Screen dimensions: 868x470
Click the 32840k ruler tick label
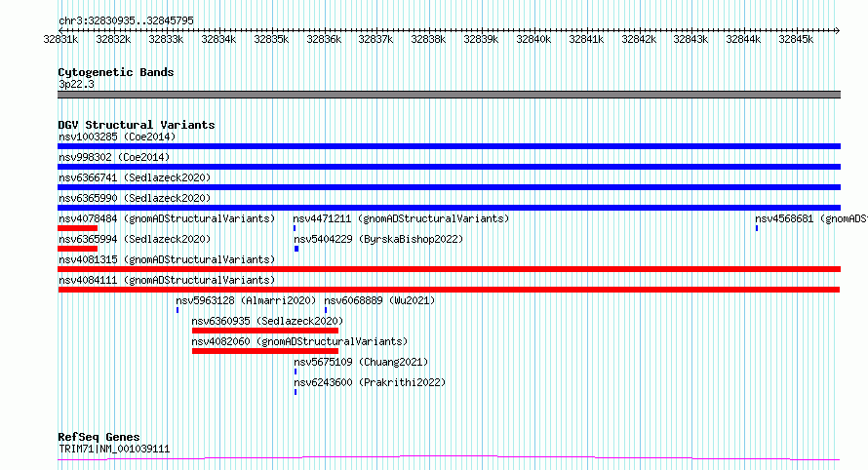click(x=533, y=39)
